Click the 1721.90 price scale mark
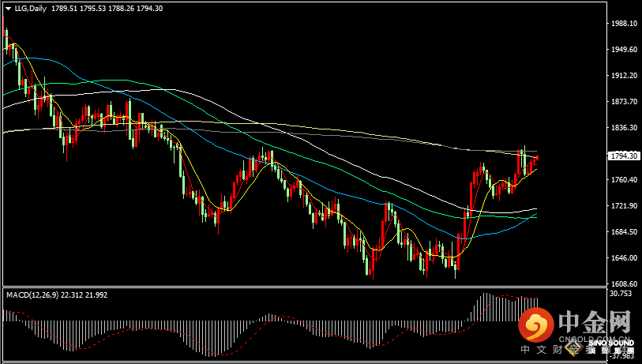642x364 pixels. coord(624,206)
